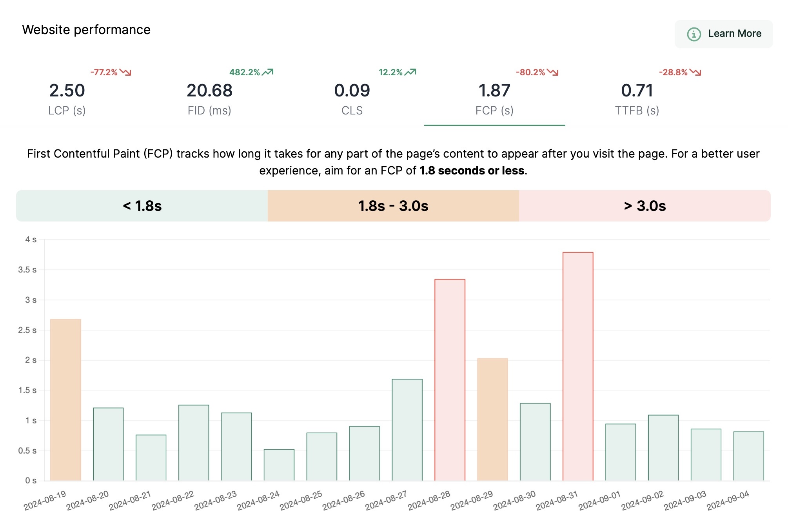
Task: Click the bar for 2024-08-22
Action: click(194, 443)
